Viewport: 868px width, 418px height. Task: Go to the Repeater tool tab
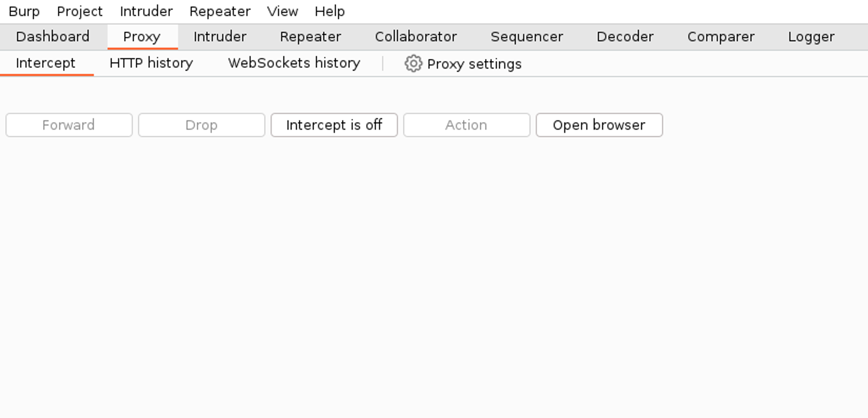tap(311, 37)
